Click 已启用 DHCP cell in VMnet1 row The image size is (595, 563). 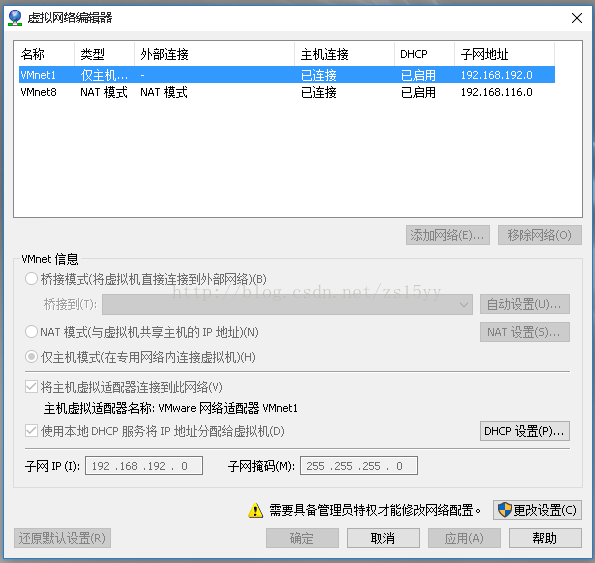click(418, 75)
